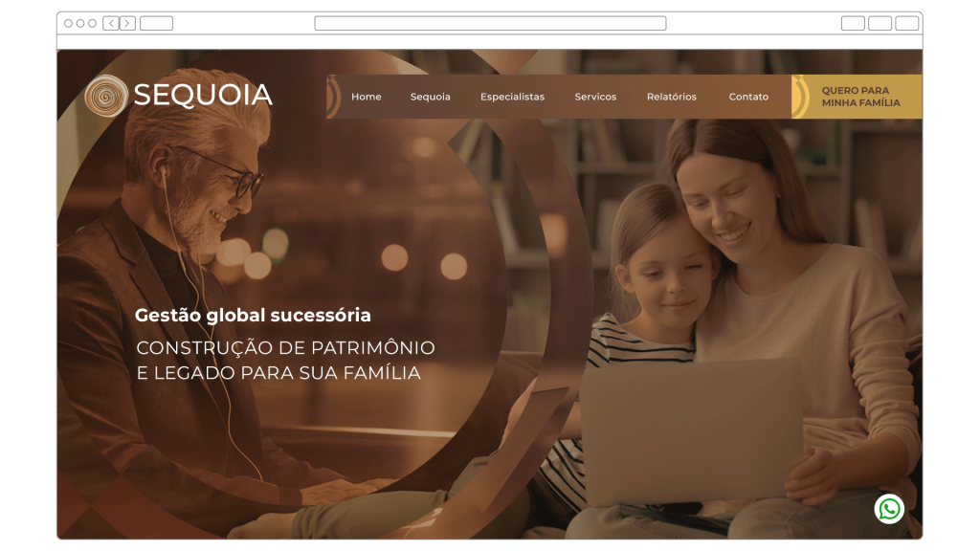980x551 pixels.
Task: Click the browser address bar
Action: 490,24
